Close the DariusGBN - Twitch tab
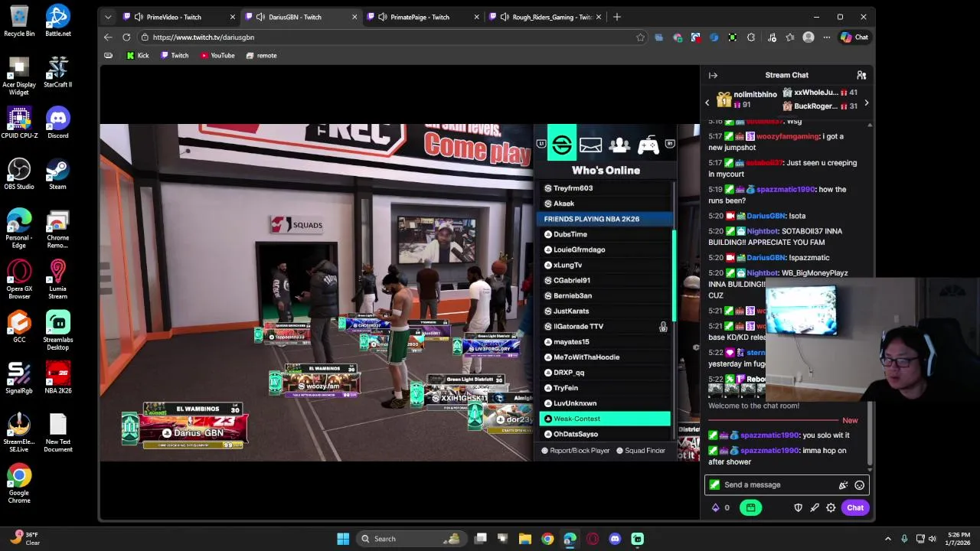This screenshot has height=551, width=980. tap(354, 17)
